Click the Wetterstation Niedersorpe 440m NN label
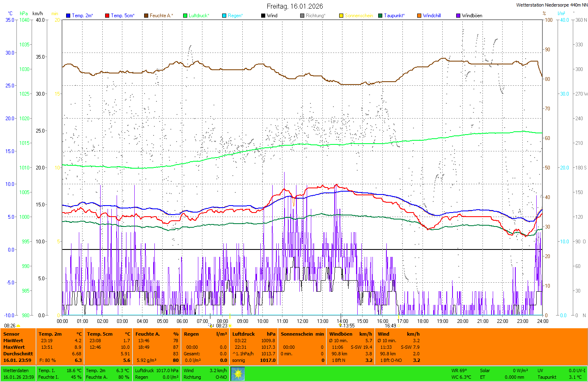Viewport: 588px width, 382px height. [551, 5]
